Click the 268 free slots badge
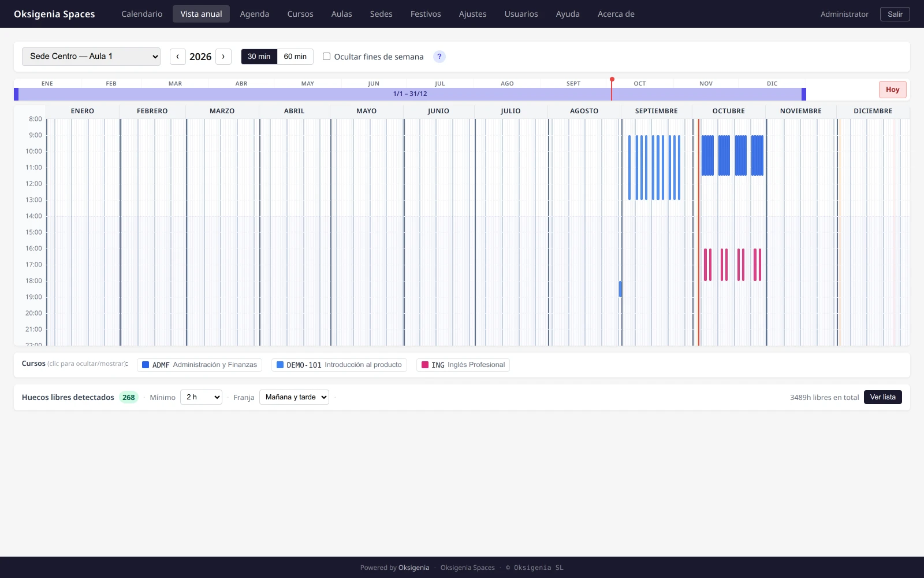This screenshot has width=924, height=578. pos(129,397)
